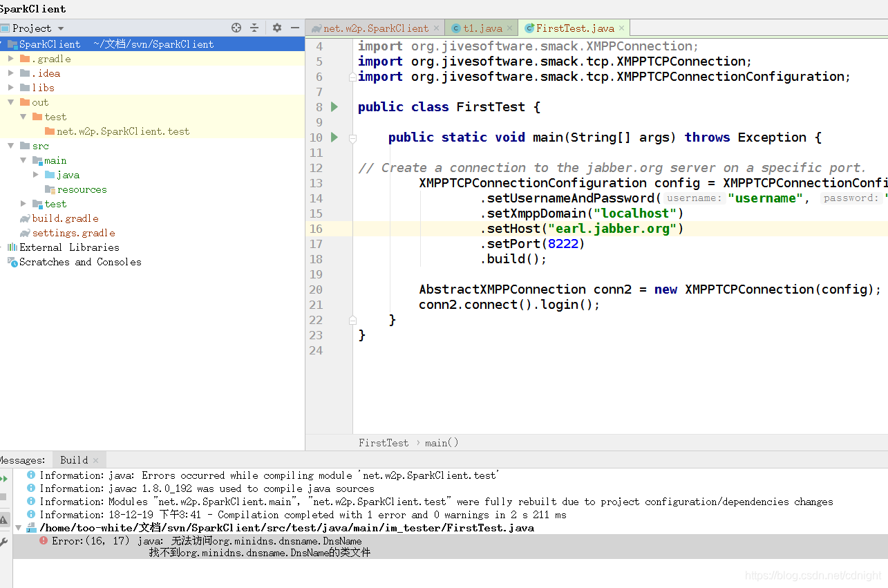Collapse the src folder
This screenshot has height=588, width=888.
pyautogui.click(x=11, y=146)
